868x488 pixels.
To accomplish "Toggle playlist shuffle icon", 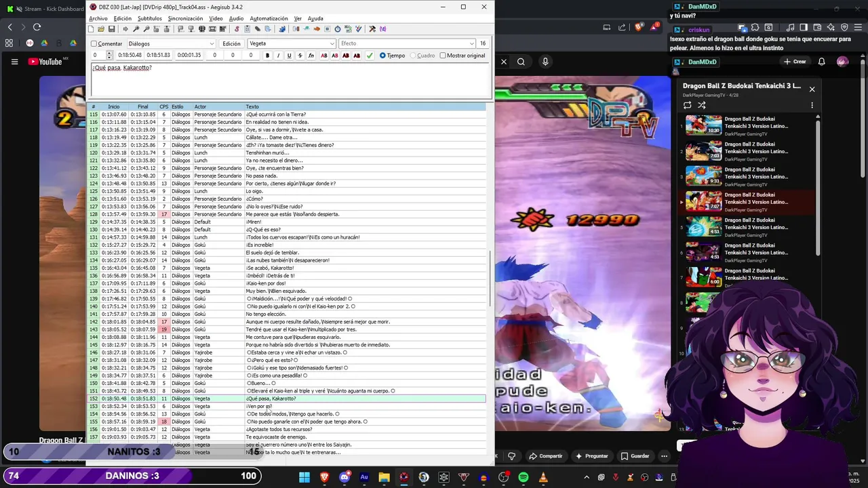I will point(702,105).
